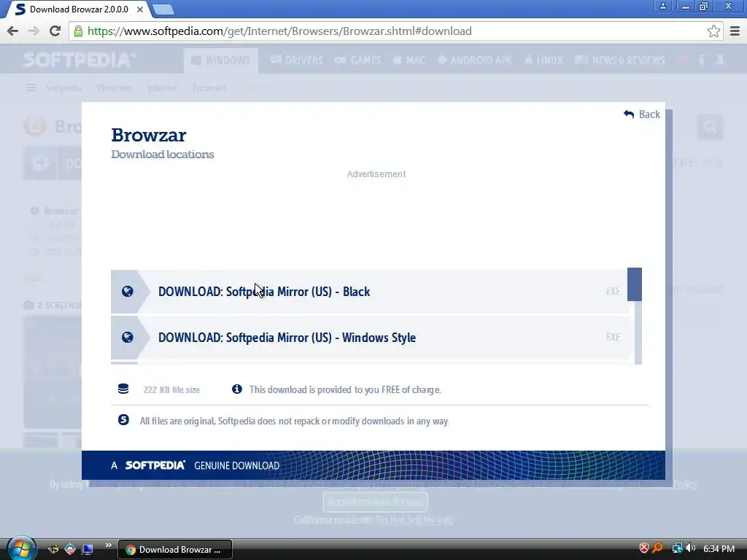Open News & Reviews in Softpedia nav
The image size is (747, 560).
[619, 61]
